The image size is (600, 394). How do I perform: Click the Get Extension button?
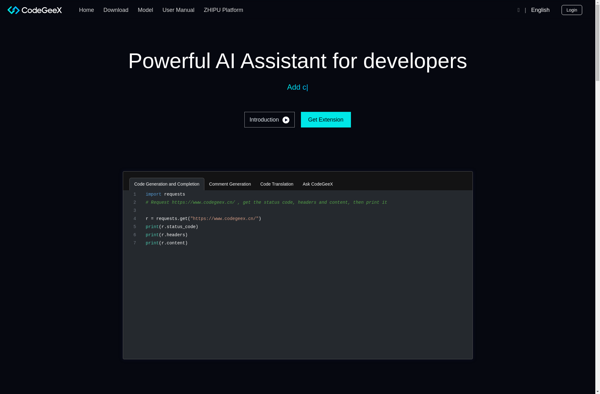[x=326, y=120]
